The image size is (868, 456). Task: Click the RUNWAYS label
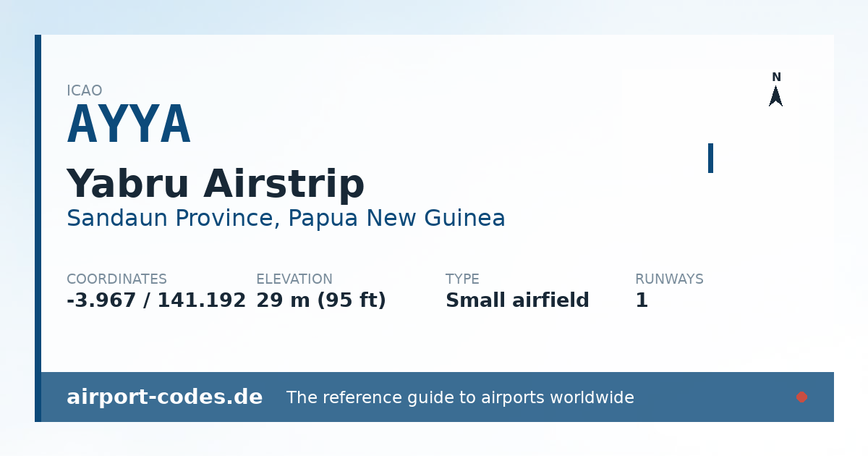669,279
